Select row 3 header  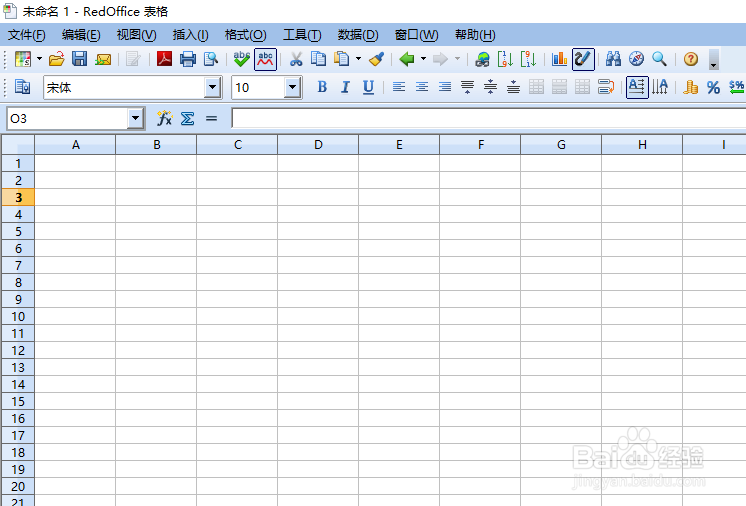pyautogui.click(x=18, y=197)
